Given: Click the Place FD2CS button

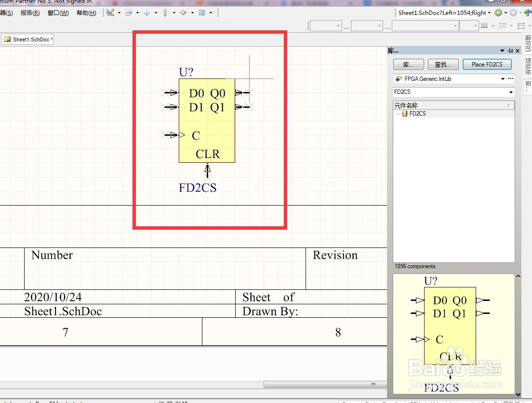Looking at the screenshot, I should coord(487,65).
